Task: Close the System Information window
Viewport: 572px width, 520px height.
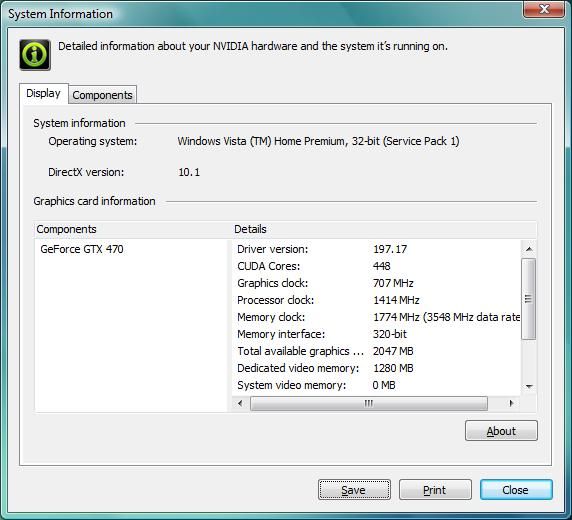Action: tap(544, 9)
